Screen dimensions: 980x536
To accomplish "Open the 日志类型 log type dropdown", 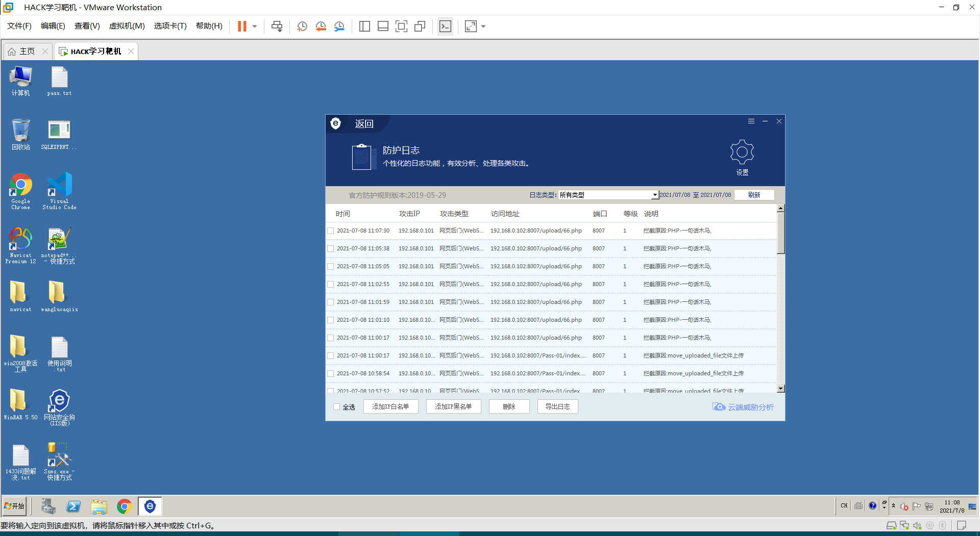I will click(x=655, y=194).
